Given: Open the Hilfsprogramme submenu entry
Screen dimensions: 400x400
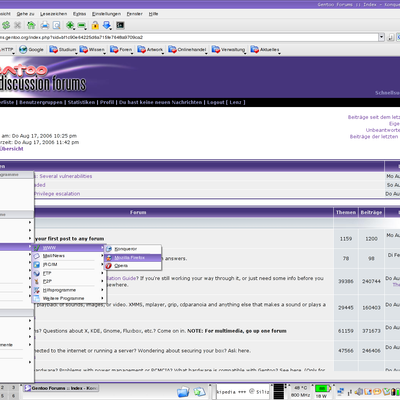Looking at the screenshot, I should (x=69, y=290).
